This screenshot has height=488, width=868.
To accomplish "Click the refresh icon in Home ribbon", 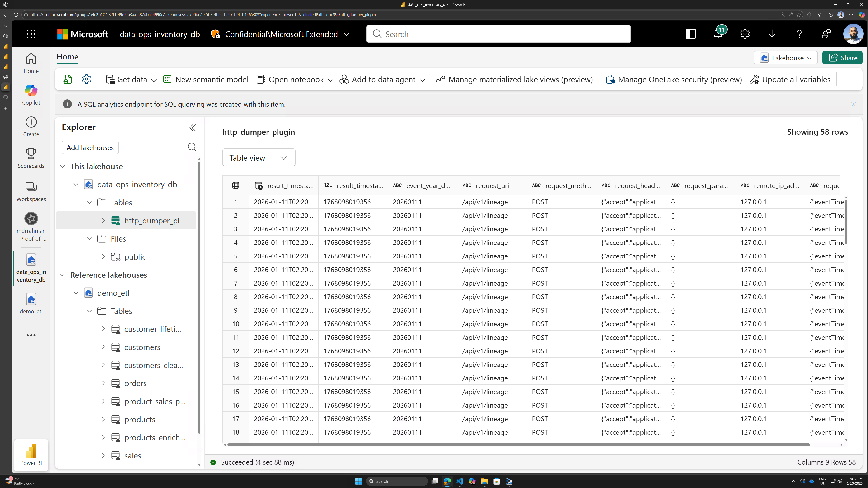I will (67, 80).
